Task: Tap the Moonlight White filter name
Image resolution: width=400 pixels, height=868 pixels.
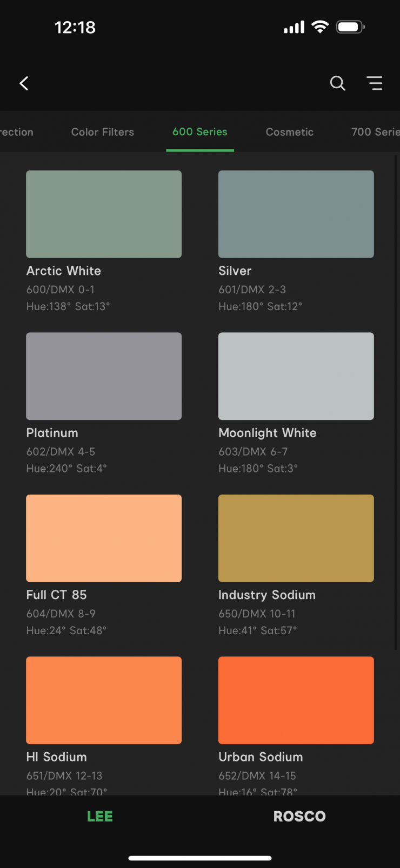Action: pyautogui.click(x=268, y=433)
